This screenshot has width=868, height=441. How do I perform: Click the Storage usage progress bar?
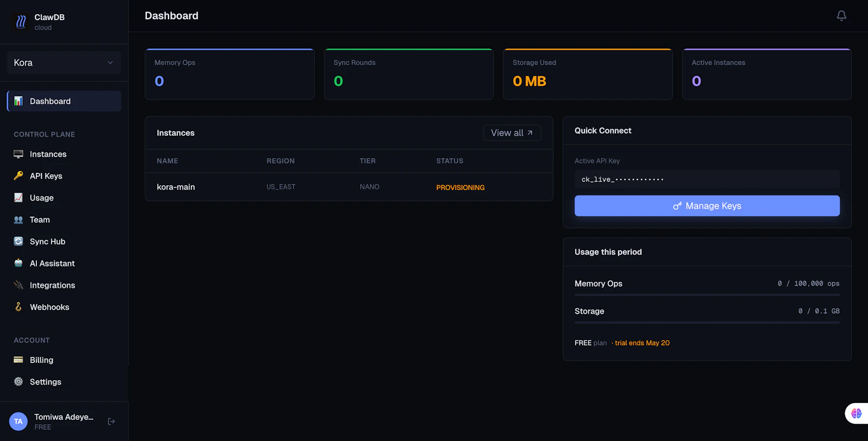(x=707, y=323)
